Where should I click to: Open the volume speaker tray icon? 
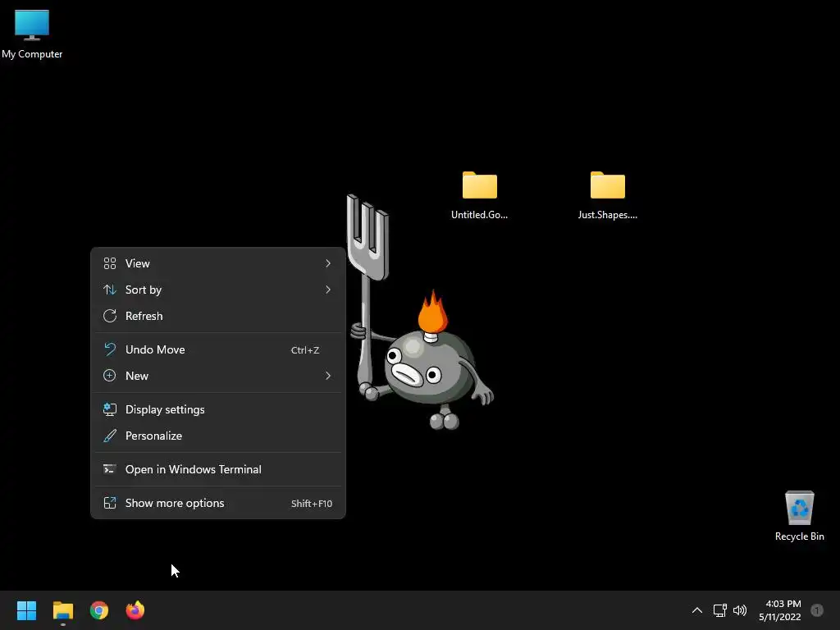click(x=740, y=610)
